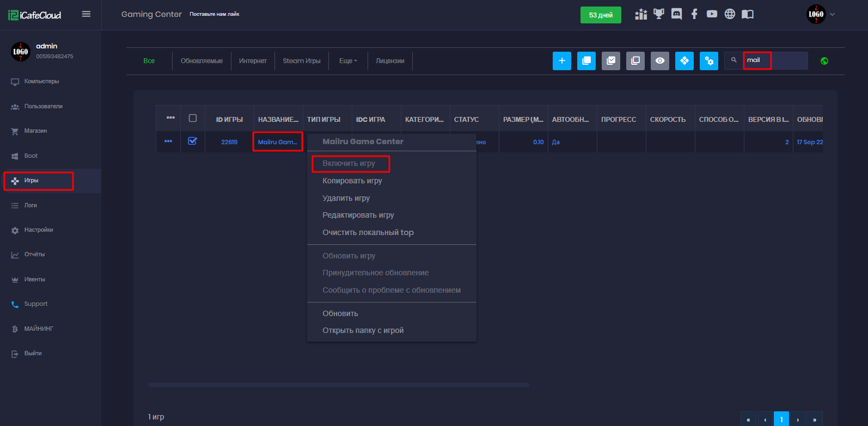Image resolution: width=868 pixels, height=426 pixels.
Task: Click the green 53 дней button
Action: click(601, 15)
